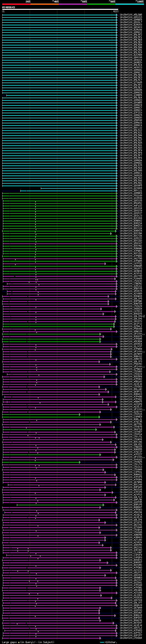Open the UniRef100_B5U452 entry
Image resolution: width=146 pixels, height=644 pixels.
(131, 203)
